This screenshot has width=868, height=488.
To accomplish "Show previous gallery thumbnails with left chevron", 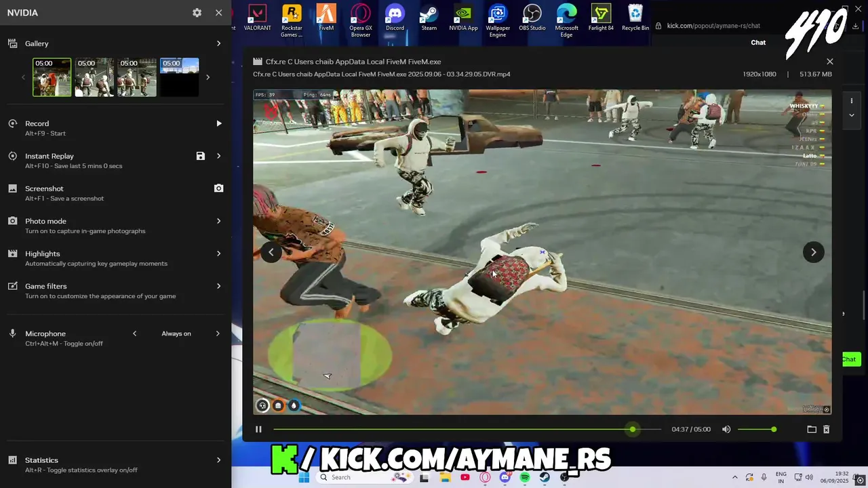I will pos(23,77).
